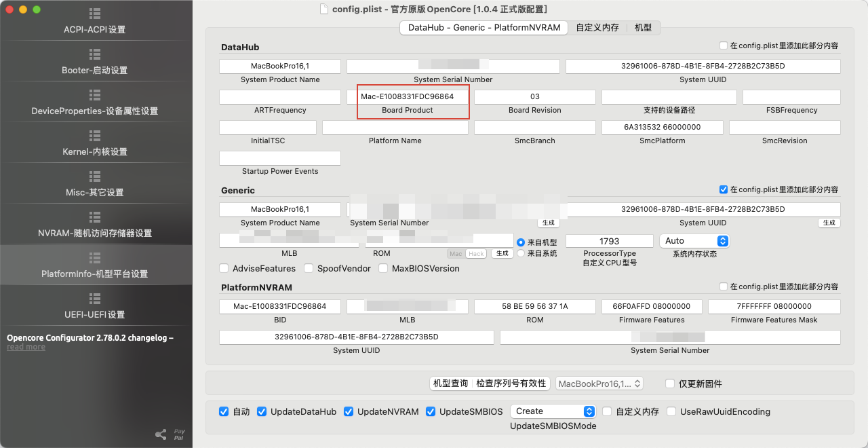Open the UEFI settings sidebar icon
868x448 pixels.
click(95, 299)
